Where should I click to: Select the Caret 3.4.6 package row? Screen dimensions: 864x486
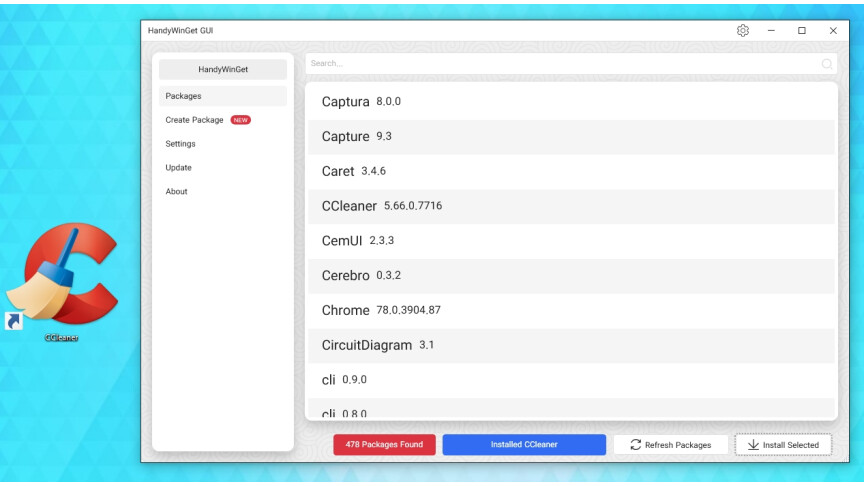tap(571, 171)
